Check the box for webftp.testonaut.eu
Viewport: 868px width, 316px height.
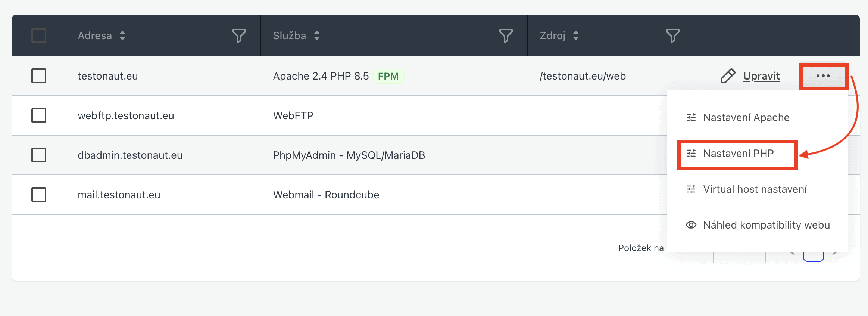(39, 115)
